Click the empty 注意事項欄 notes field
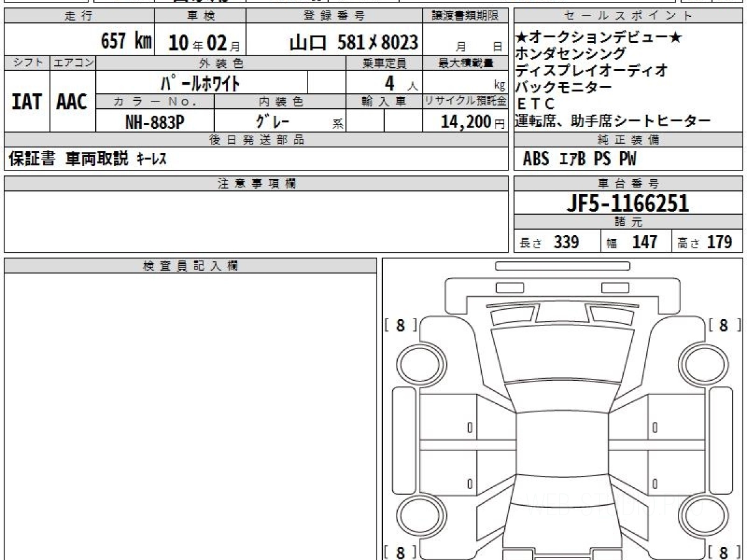747x560 pixels. pos(256,221)
